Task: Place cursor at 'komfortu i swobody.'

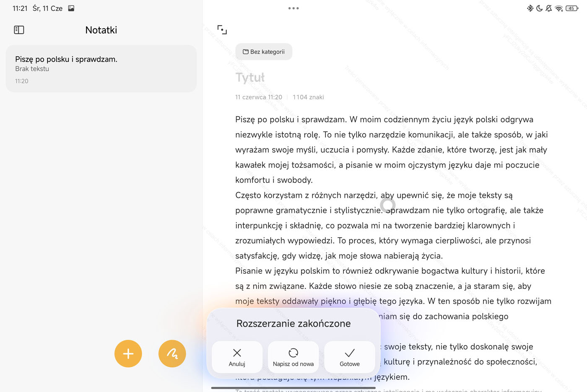Action: [274, 180]
